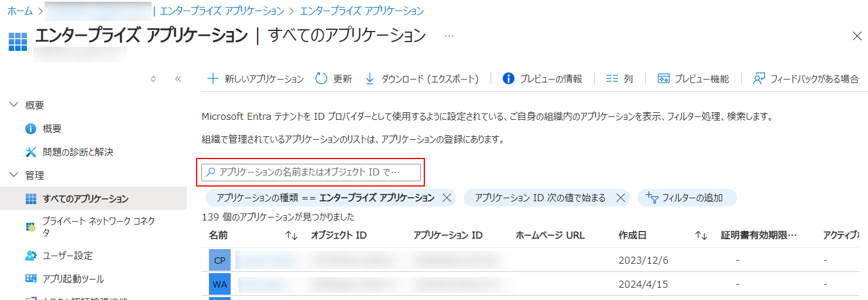Image resolution: width=868 pixels, height=300 pixels.
Task: Click ダウンロード (エクスポート) button
Action: pos(421,79)
